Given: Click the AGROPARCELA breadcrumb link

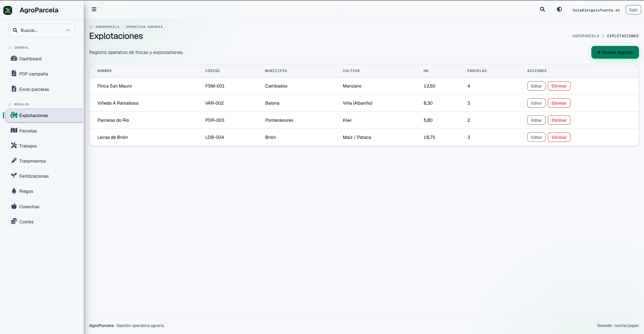Looking at the screenshot, I should (x=586, y=36).
